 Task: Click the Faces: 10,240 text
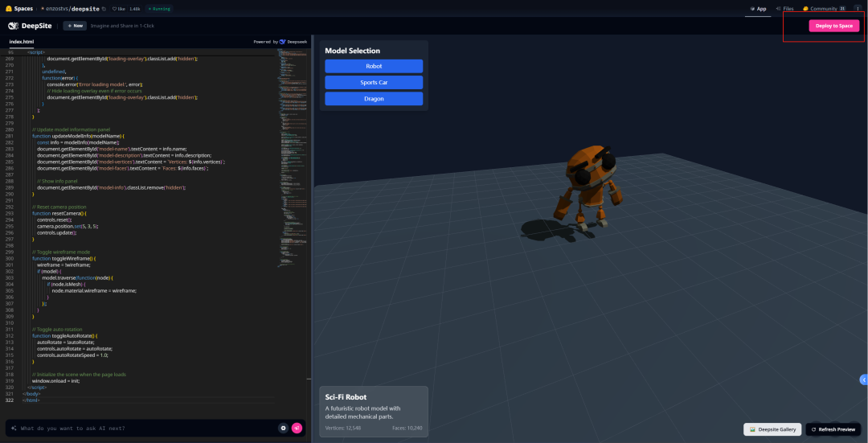[x=407, y=428]
